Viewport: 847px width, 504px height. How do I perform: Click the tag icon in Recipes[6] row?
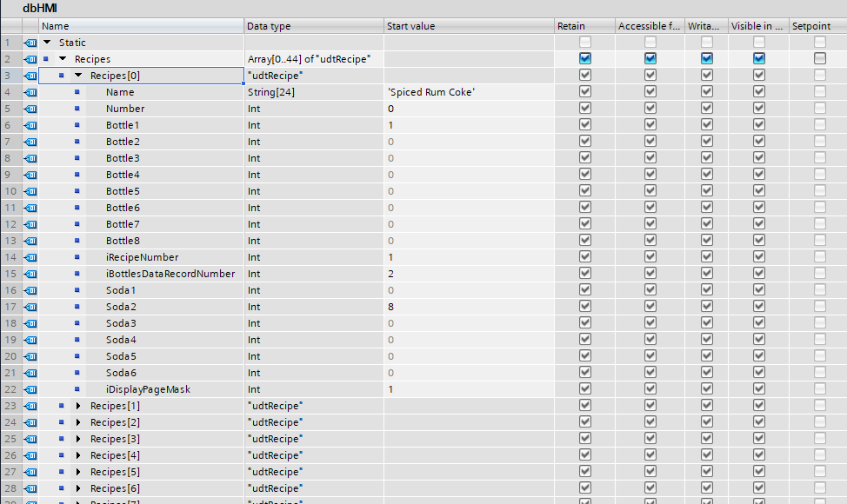pos(30,488)
